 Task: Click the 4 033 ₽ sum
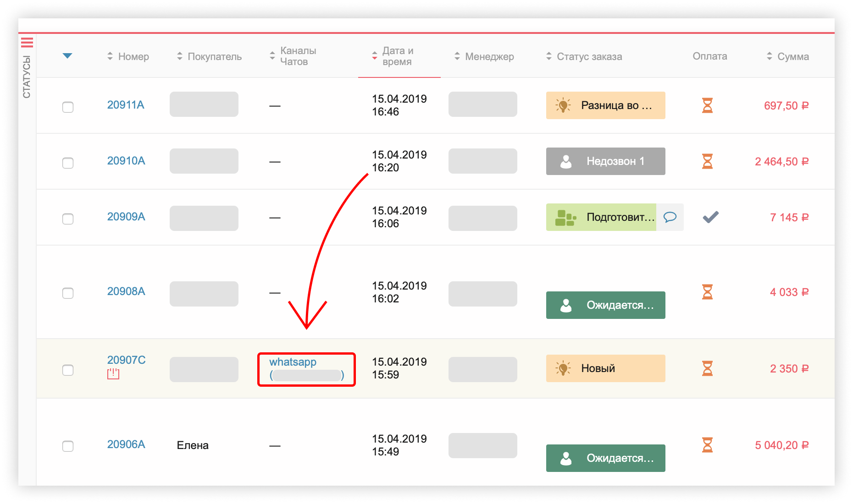coord(789,292)
